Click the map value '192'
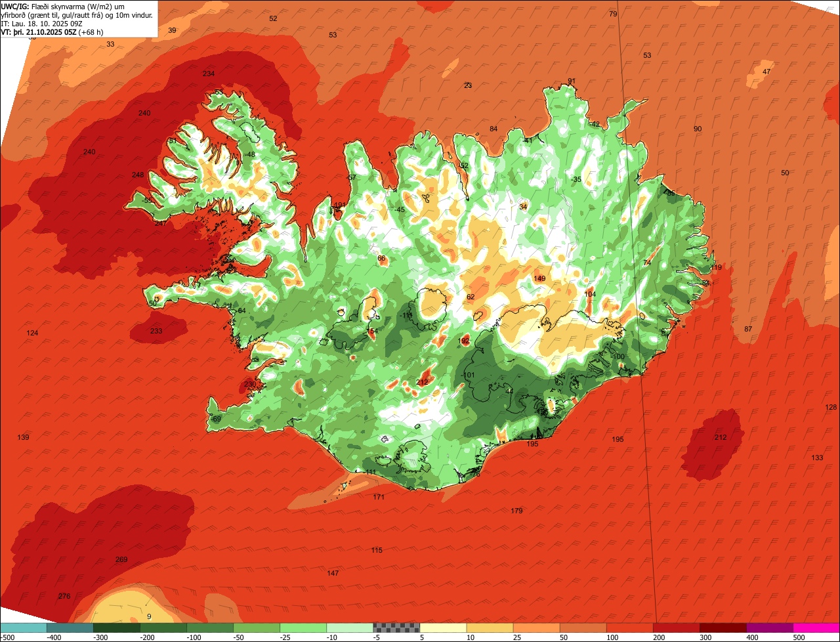The height and width of the screenshot is (642, 840). point(464,341)
